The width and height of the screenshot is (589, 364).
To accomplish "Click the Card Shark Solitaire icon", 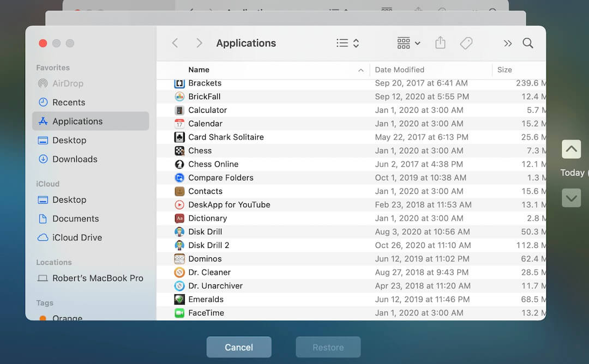I will point(179,137).
